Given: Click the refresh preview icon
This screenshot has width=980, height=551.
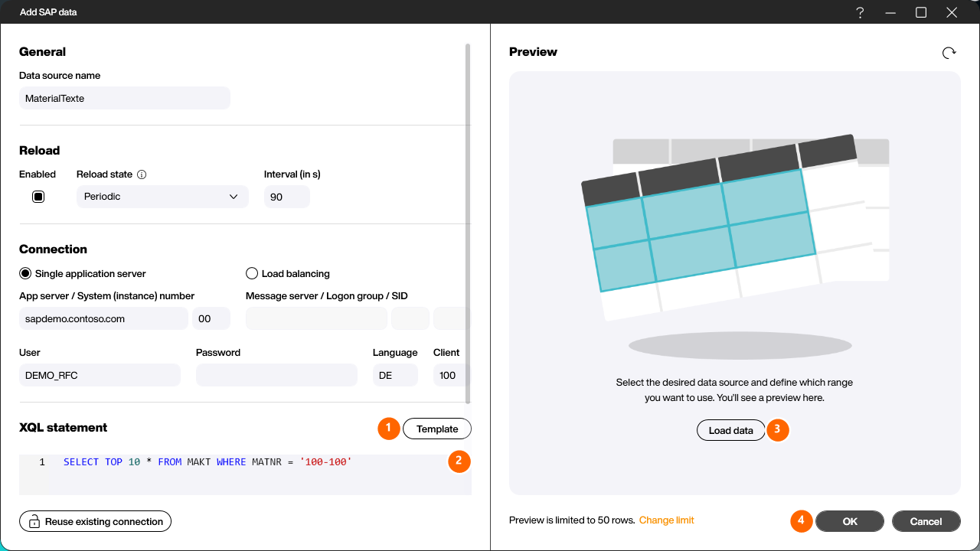Looking at the screenshot, I should click(x=949, y=53).
